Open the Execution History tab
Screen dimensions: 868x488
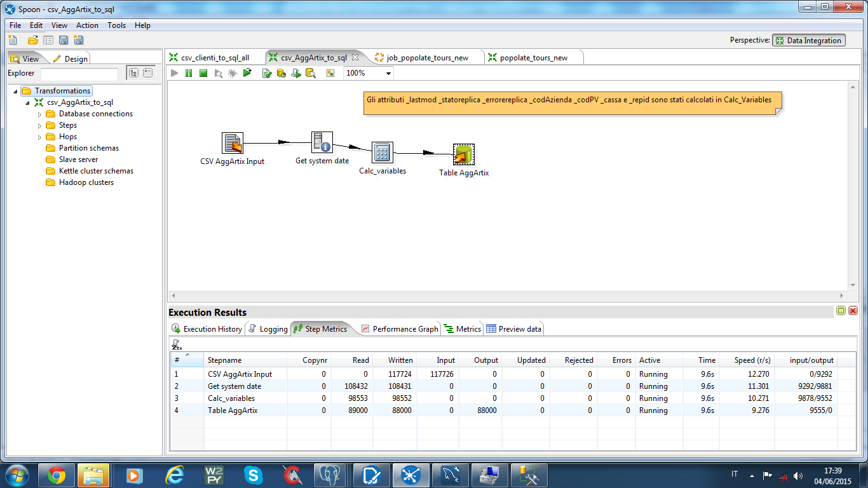pos(207,329)
